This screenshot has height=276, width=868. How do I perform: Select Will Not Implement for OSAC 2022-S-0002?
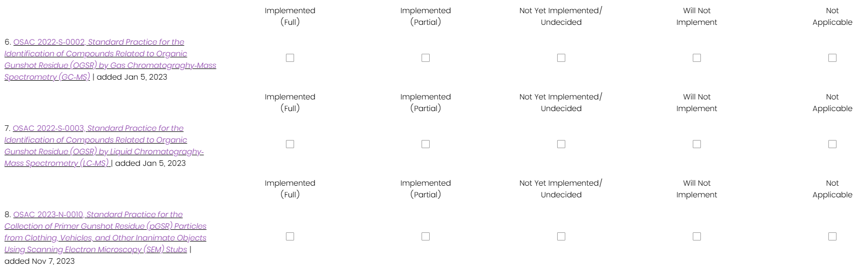(697, 58)
